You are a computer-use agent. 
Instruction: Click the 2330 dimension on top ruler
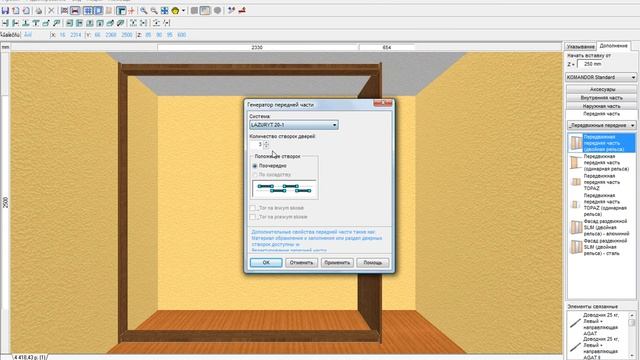pos(257,47)
